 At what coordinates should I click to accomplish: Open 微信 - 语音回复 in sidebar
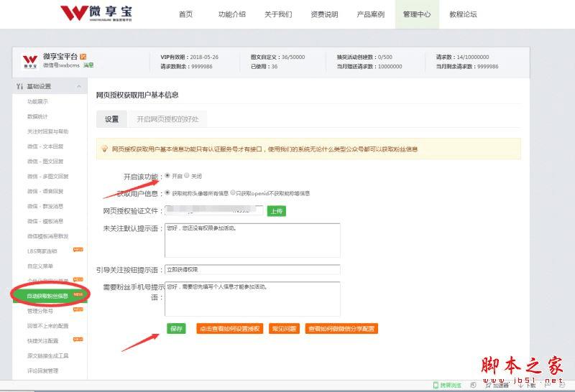(45, 192)
